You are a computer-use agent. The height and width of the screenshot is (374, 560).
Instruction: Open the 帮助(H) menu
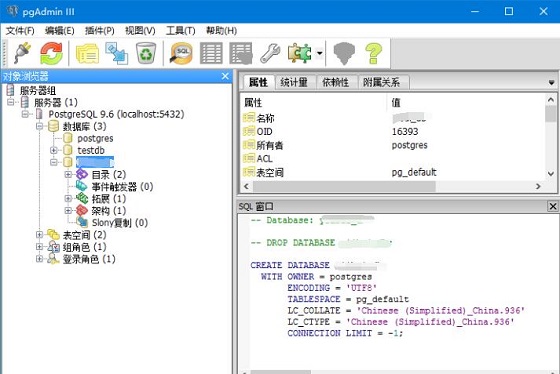point(221,31)
